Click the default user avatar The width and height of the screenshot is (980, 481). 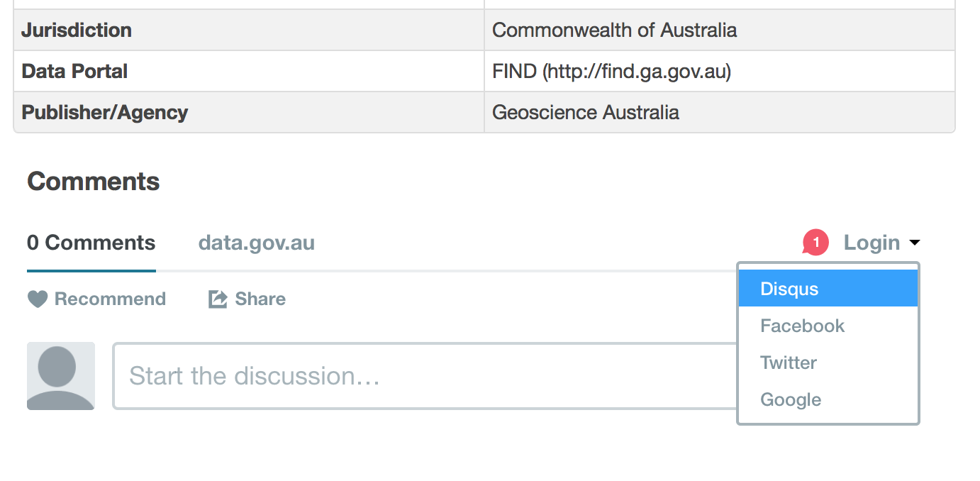(61, 376)
